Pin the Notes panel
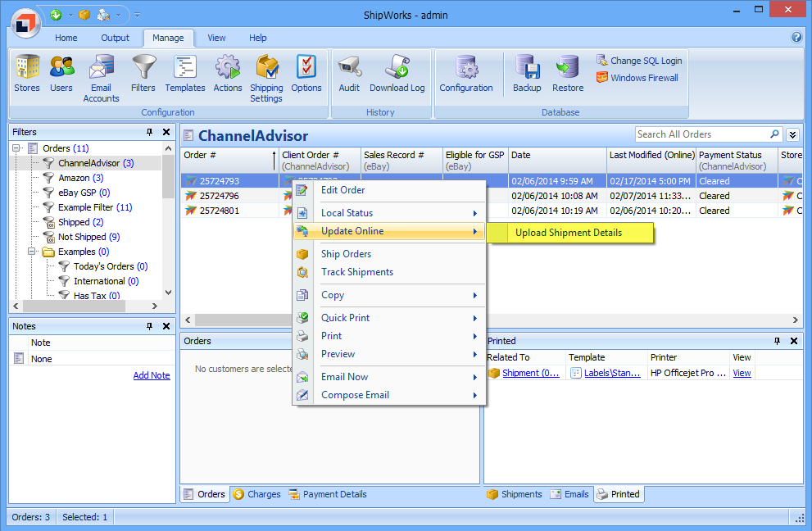Image resolution: width=812 pixels, height=531 pixels. tap(150, 326)
